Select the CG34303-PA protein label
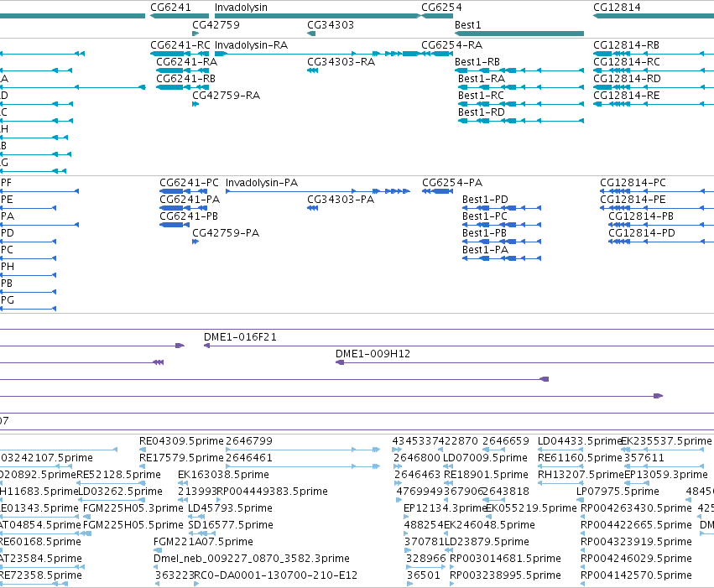 tap(340, 200)
